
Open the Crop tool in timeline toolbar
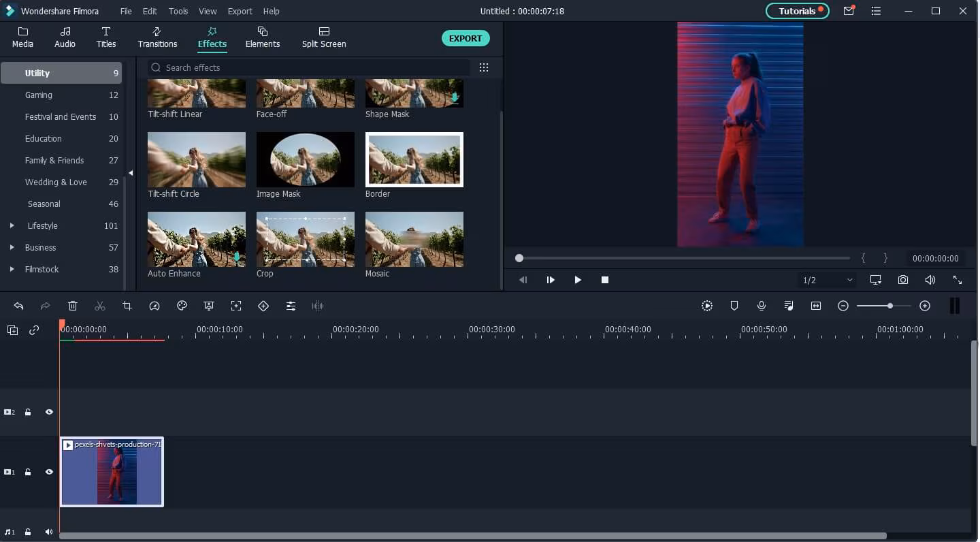pyautogui.click(x=127, y=306)
